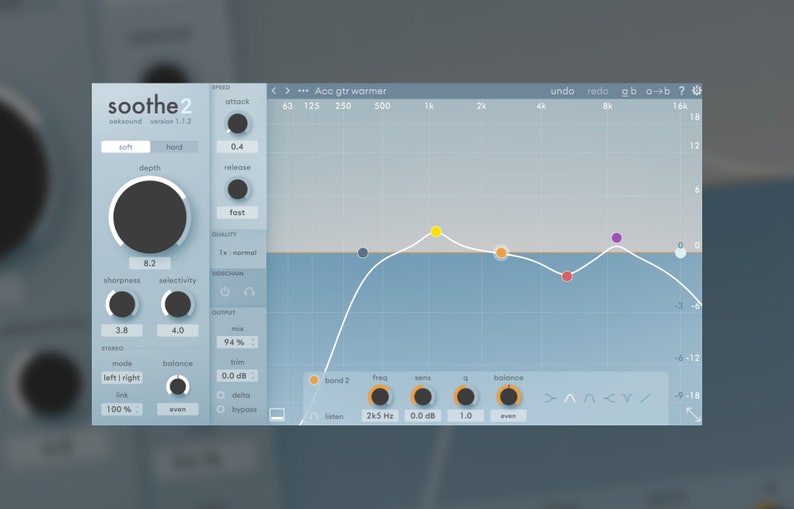Select the high-cut band shape icon

click(609, 399)
